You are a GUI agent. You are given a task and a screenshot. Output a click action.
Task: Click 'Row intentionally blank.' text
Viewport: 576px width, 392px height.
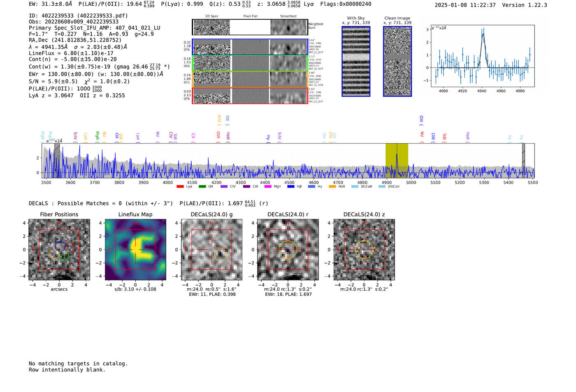pyautogui.click(x=67, y=370)
